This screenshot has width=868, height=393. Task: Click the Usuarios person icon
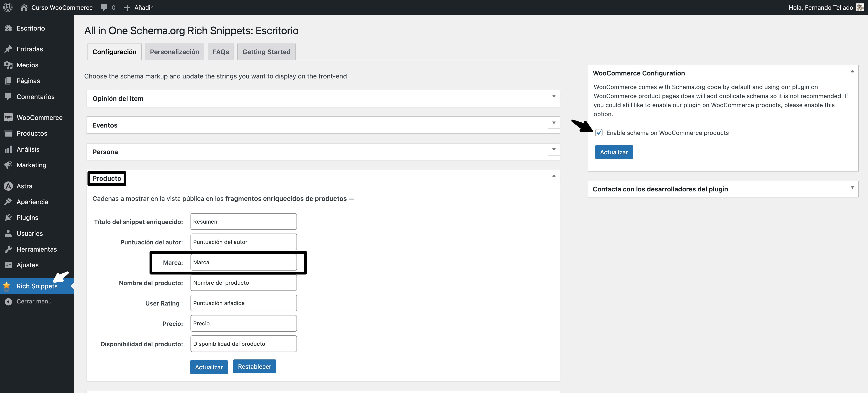point(8,234)
